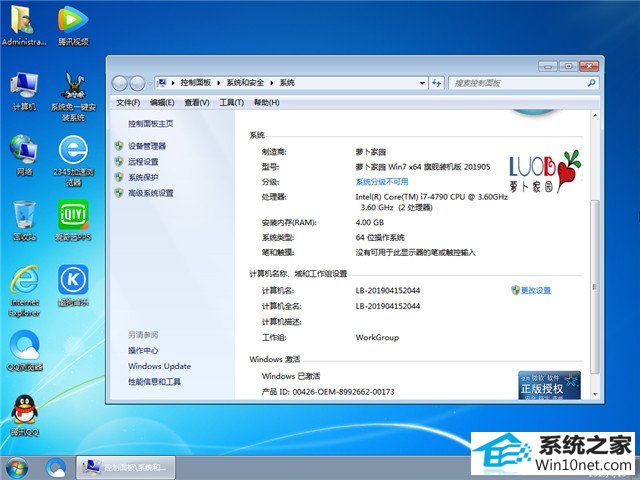Select the WorkGroup value text

[x=377, y=337]
